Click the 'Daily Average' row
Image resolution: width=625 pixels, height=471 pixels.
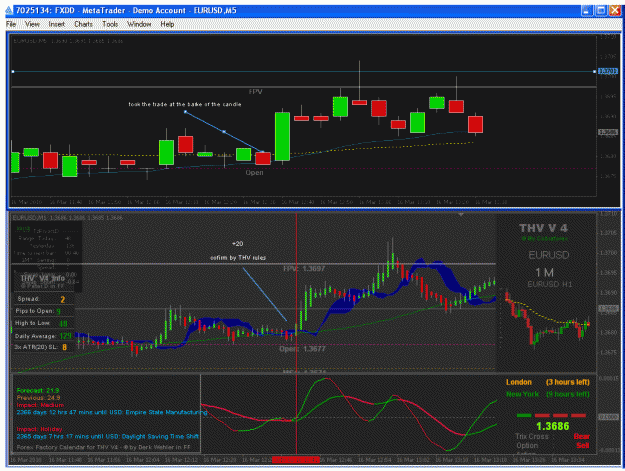[43, 336]
